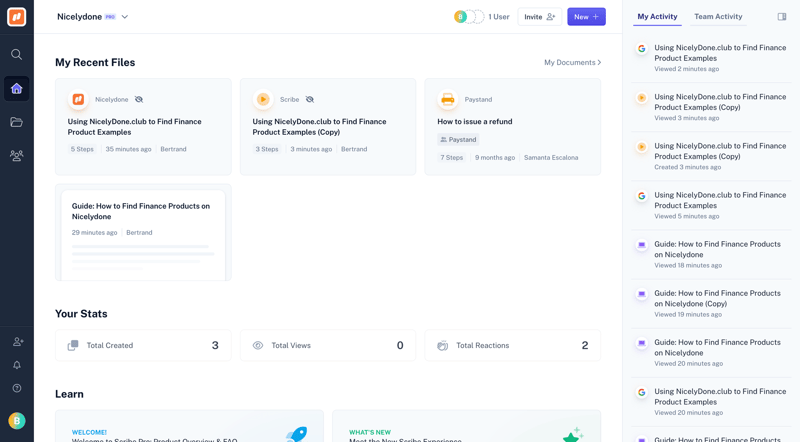The width and height of the screenshot is (800, 442).
Task: Switch to the Team Activity tab
Action: click(718, 17)
